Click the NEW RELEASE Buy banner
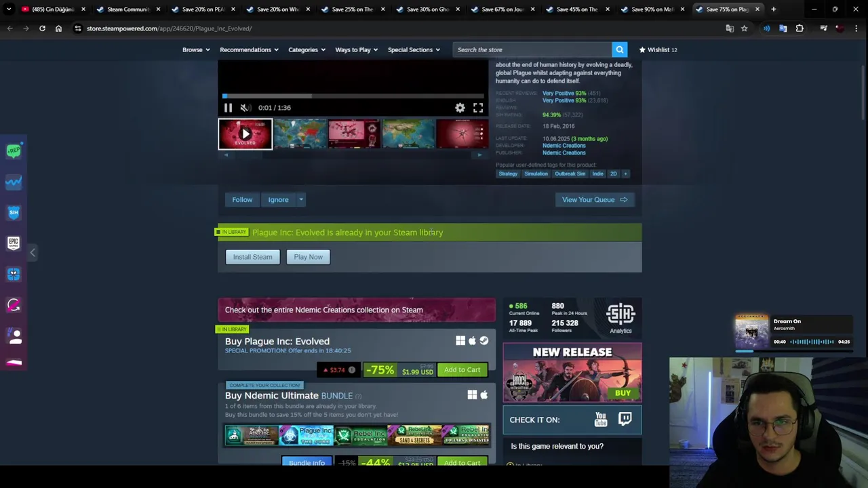 tap(572, 373)
